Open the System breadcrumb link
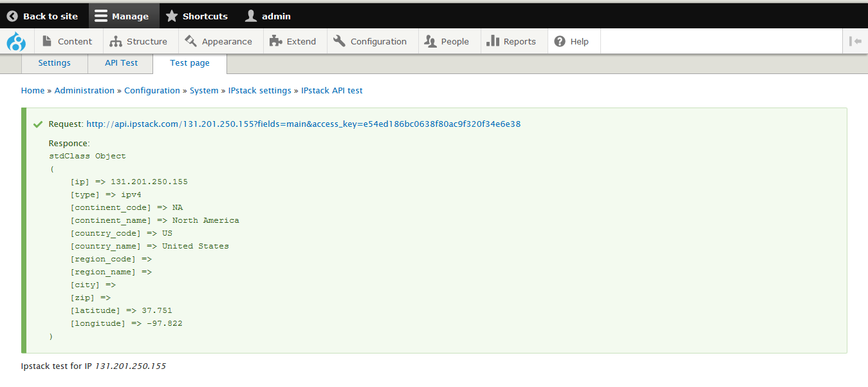This screenshot has width=868, height=387. [204, 91]
